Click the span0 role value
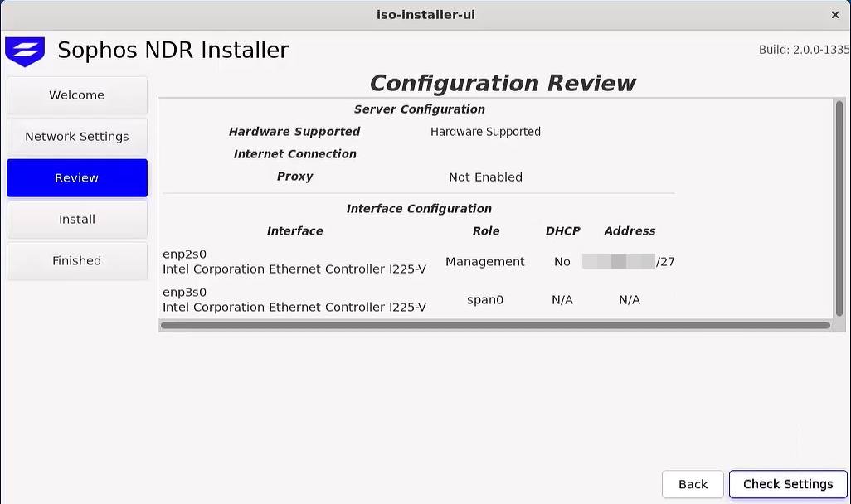Screen dimensions: 851x504 click(x=485, y=299)
